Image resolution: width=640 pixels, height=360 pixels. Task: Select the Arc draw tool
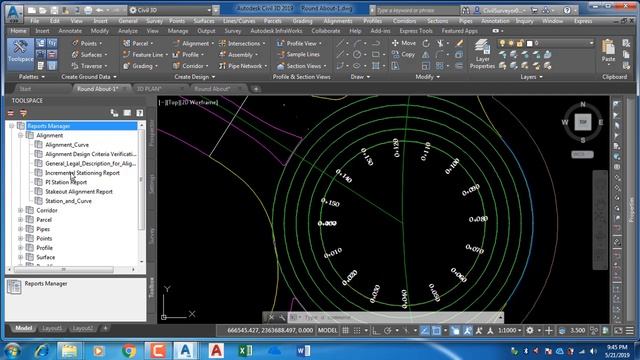(x=358, y=43)
